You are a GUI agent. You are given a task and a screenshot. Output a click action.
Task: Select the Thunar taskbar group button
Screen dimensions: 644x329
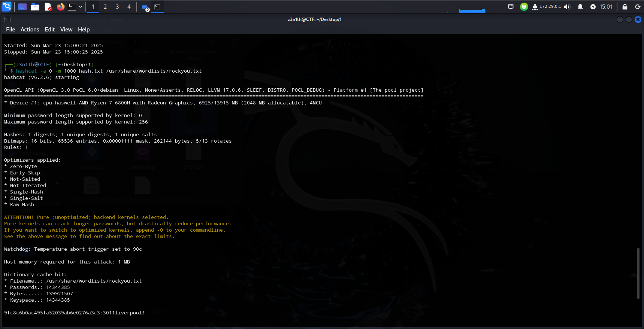pos(145,7)
